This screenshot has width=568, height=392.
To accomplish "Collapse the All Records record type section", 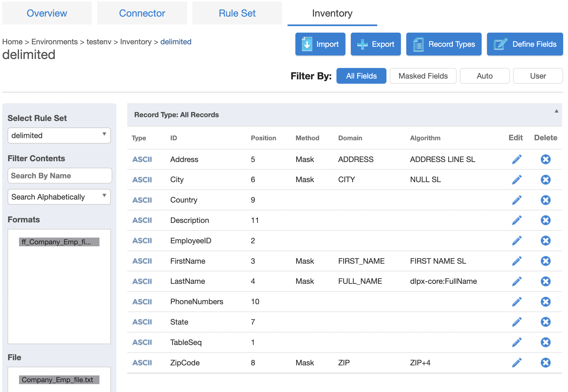I will [556, 111].
